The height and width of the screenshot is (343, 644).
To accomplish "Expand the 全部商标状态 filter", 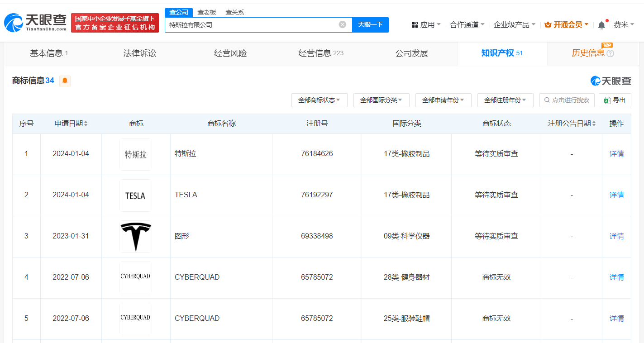I will point(319,100).
